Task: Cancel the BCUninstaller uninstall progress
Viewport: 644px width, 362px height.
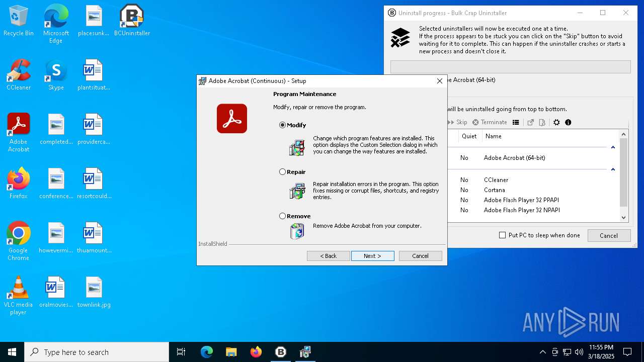Action: pos(608,235)
